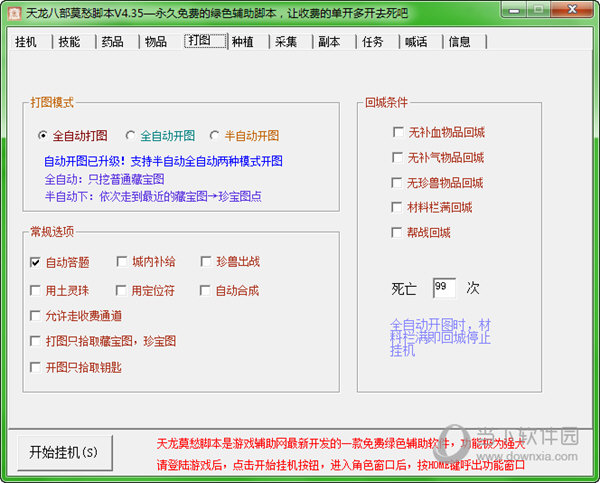Click the text 自动开图已升级!支持半自动全自动两种模式开图
This screenshot has width=600, height=483.
click(x=163, y=161)
